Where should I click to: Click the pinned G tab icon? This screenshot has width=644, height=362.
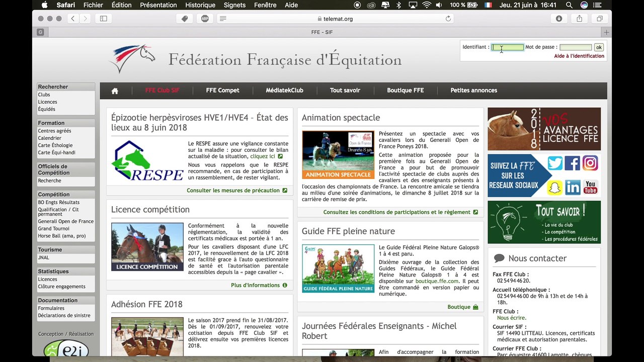40,32
